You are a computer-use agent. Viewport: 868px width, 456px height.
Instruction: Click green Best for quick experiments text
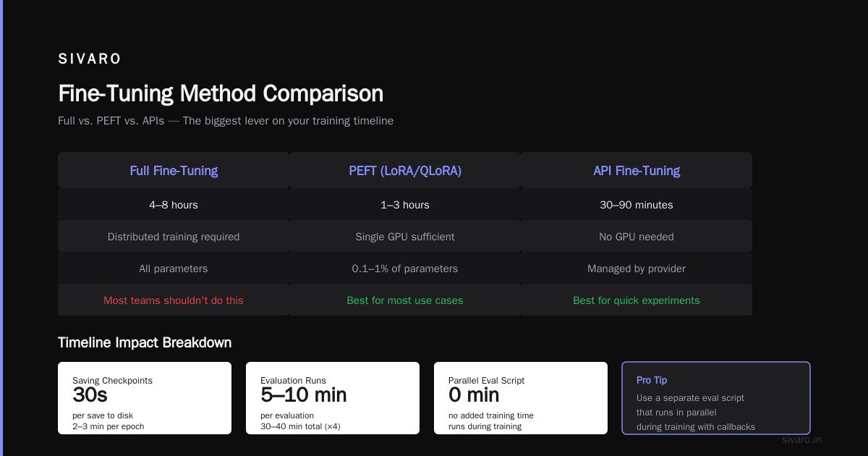(637, 300)
